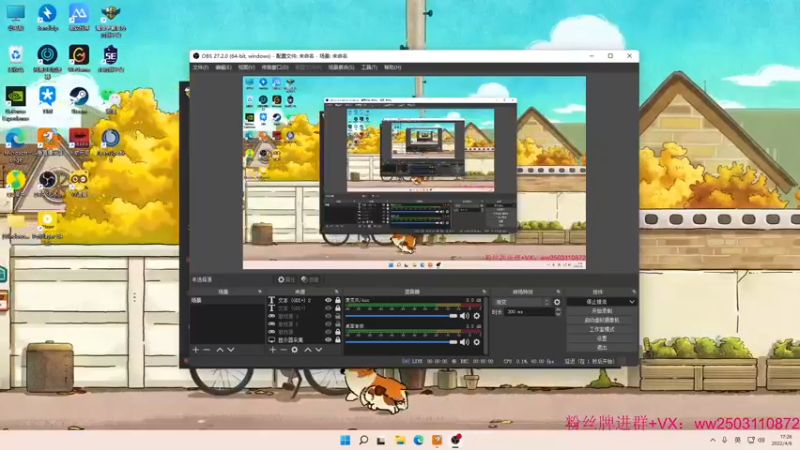
Task: Toggle visibility of 显示器采集 source
Action: 328,340
